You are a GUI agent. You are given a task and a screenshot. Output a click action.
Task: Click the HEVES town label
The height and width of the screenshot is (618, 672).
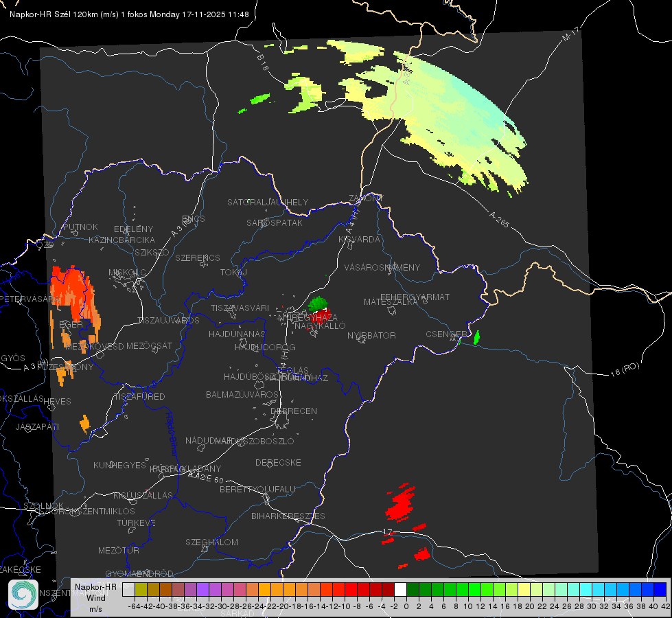[x=58, y=402]
